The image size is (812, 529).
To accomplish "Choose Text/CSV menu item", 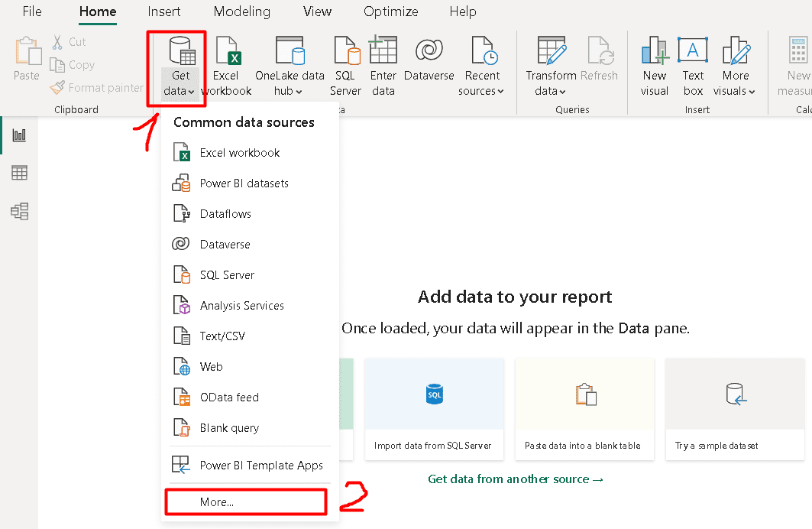I will click(250, 336).
